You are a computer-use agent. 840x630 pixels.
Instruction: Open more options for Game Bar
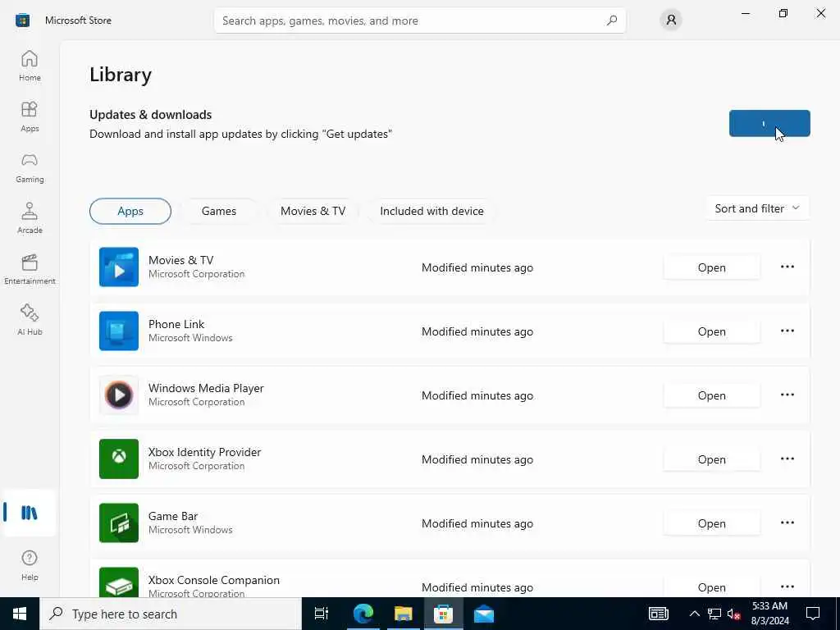click(x=787, y=523)
